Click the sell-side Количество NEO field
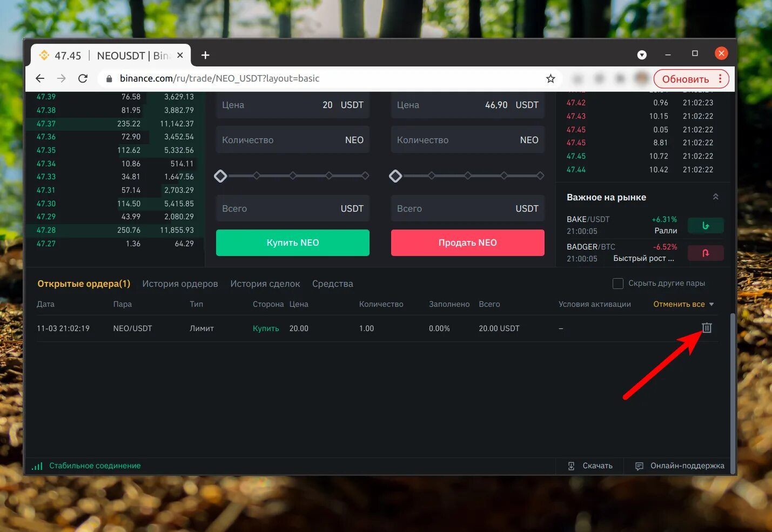The width and height of the screenshot is (772, 532). coord(468,140)
